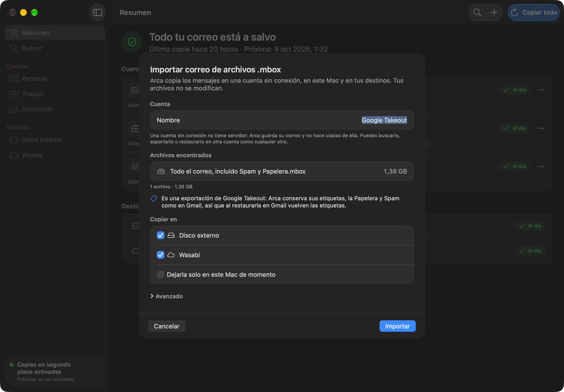
Task: Click the green shield status icon
Action: [x=132, y=42]
